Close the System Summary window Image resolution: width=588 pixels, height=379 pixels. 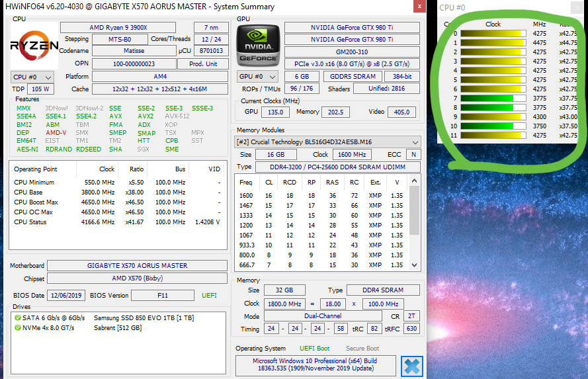pyautogui.click(x=419, y=7)
